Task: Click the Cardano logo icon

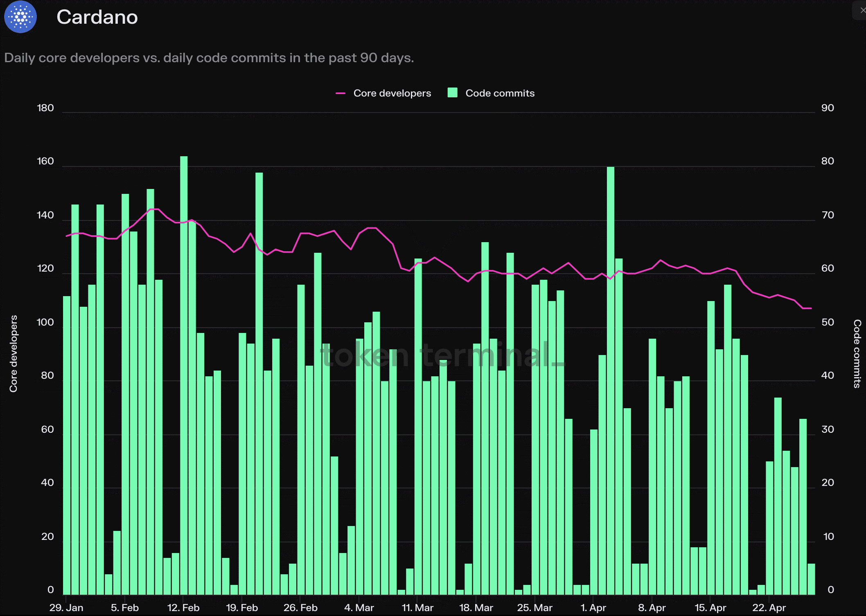Action: click(20, 17)
